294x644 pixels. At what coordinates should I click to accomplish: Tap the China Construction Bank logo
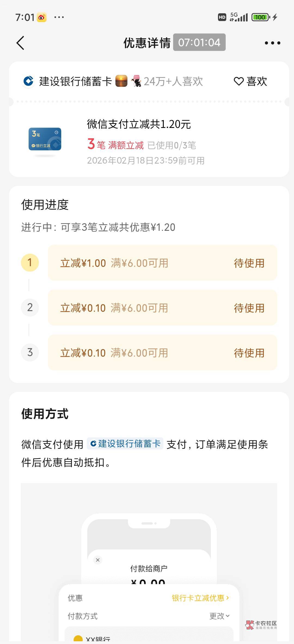[28, 81]
